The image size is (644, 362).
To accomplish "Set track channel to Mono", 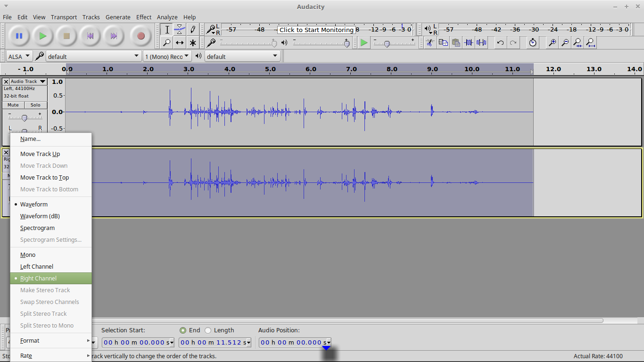I will [51, 255].
